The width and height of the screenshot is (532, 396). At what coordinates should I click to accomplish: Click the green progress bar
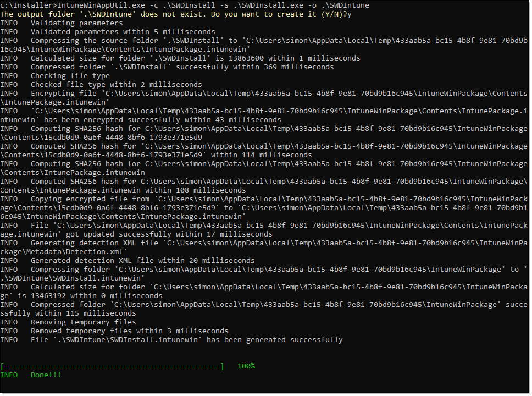pos(112,366)
